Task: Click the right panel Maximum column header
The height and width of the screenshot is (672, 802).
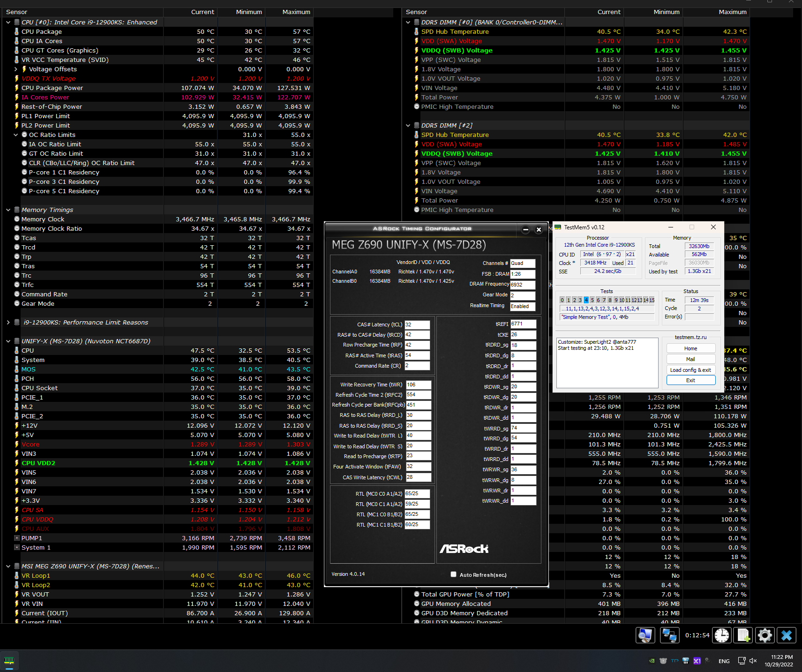Action: (716, 12)
